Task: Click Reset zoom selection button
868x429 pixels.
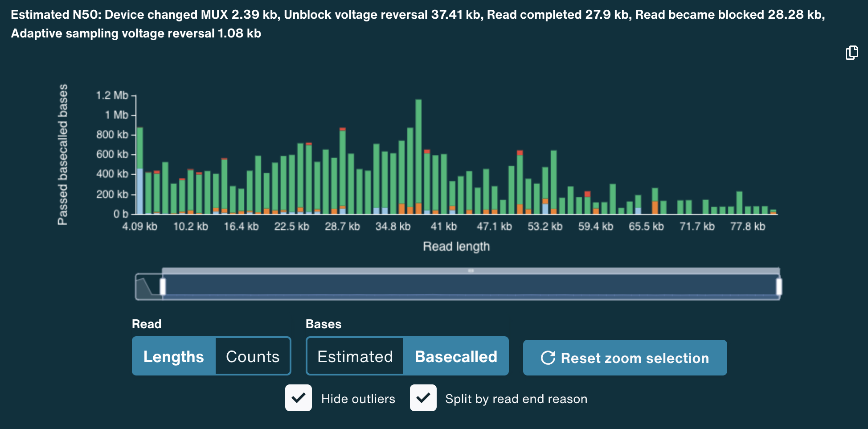Action: [x=625, y=358]
